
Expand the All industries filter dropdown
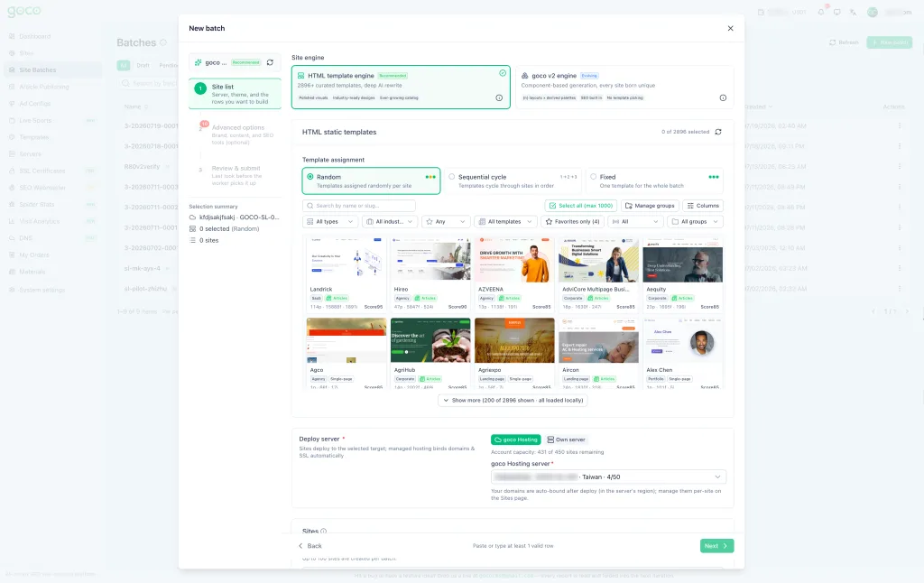[390, 222]
